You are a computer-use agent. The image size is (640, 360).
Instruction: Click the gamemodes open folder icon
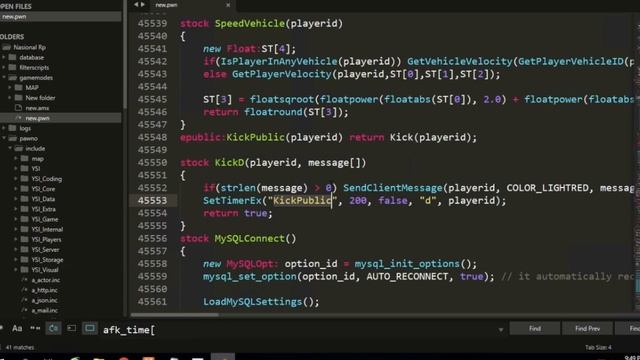(x=12, y=78)
